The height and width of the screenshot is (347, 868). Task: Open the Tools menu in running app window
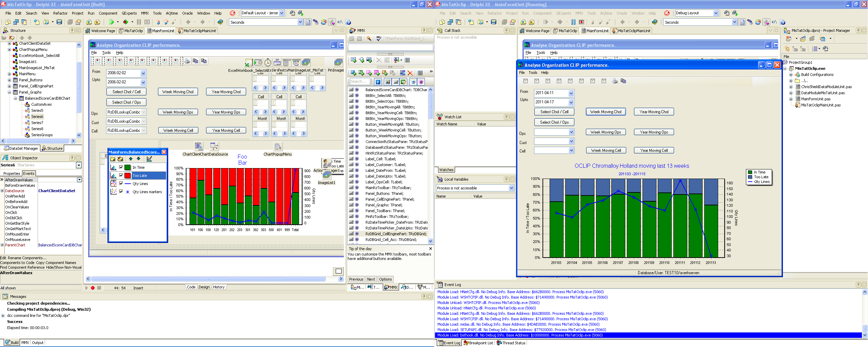[533, 73]
